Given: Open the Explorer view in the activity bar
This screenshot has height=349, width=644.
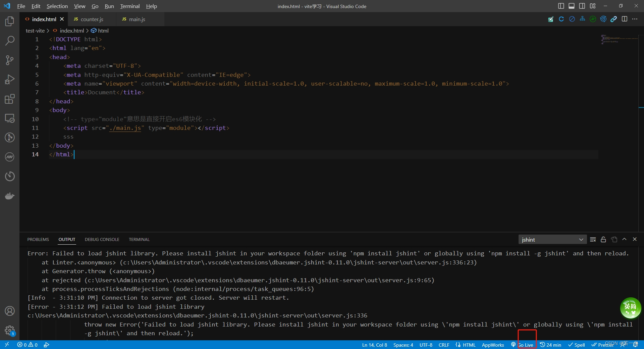Looking at the screenshot, I should click(10, 21).
